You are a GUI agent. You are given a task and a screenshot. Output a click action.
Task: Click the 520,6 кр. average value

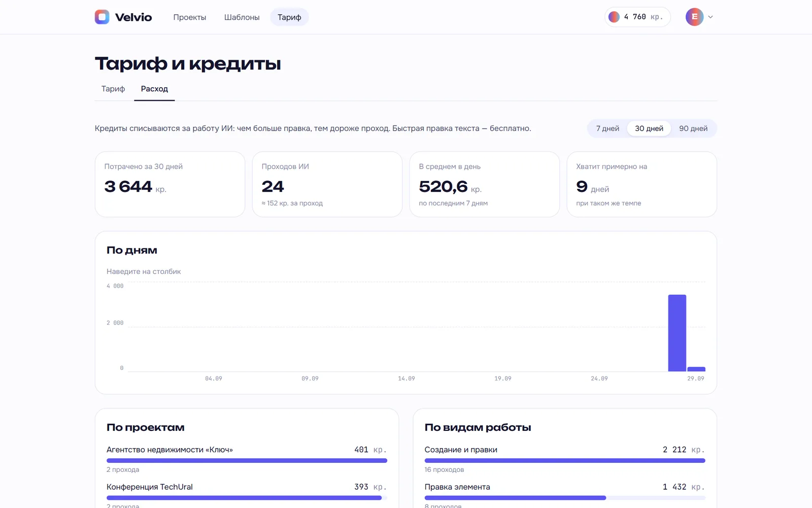click(x=450, y=187)
